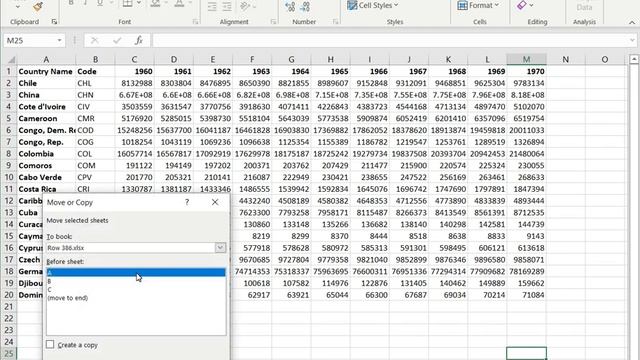
Task: Click the Fill Color bucket icon
Action: coord(155,4)
